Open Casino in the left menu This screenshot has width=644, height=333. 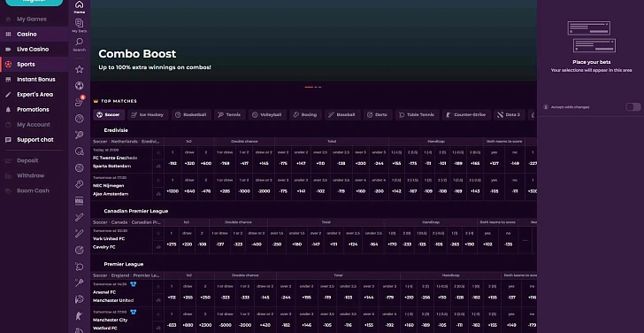point(34,35)
